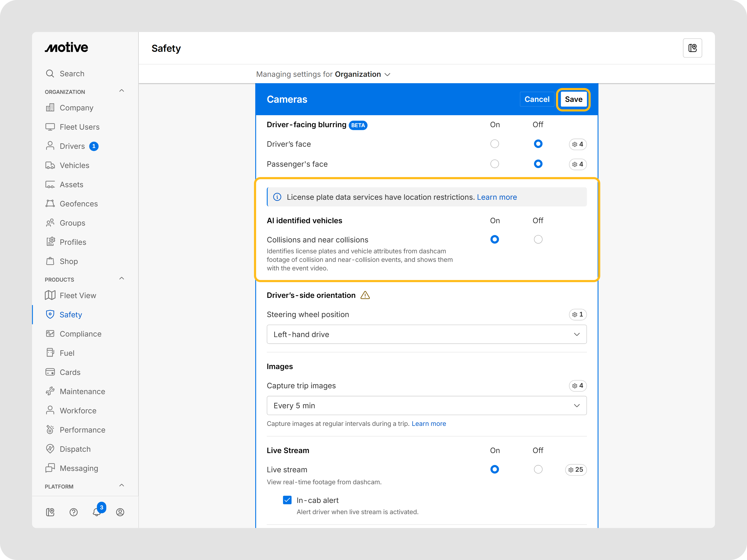Click the top-right map book button
This screenshot has height=560, width=747.
pos(692,48)
